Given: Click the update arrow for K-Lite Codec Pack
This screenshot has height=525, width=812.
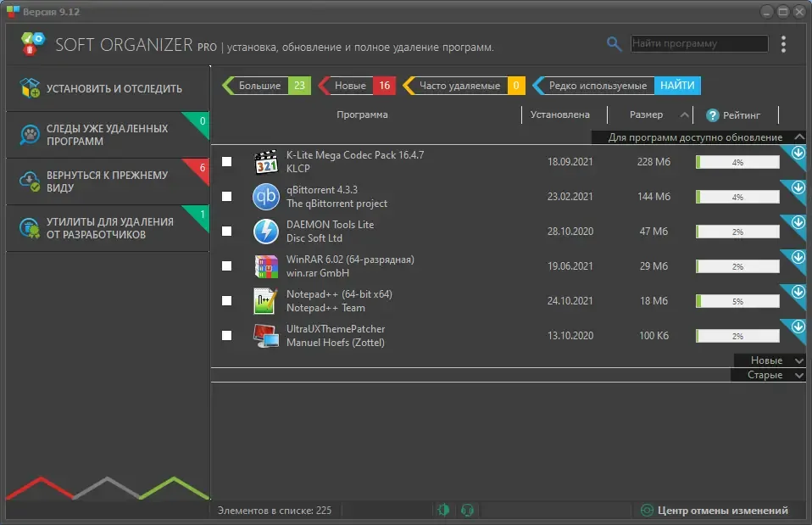Looking at the screenshot, I should coord(798,153).
